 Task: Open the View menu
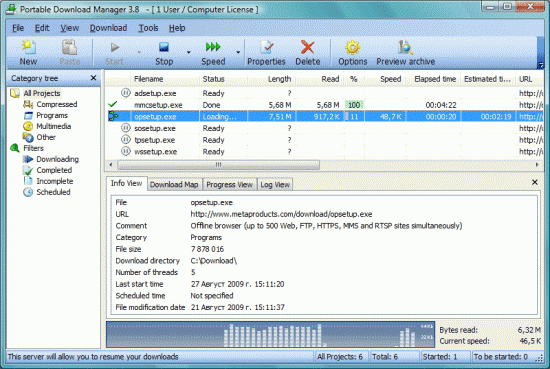click(69, 28)
